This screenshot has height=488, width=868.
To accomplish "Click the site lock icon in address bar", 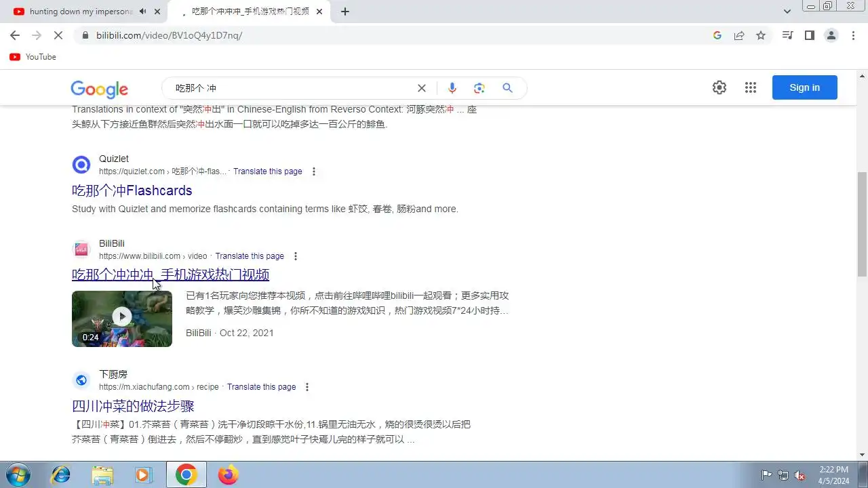I will [85, 35].
